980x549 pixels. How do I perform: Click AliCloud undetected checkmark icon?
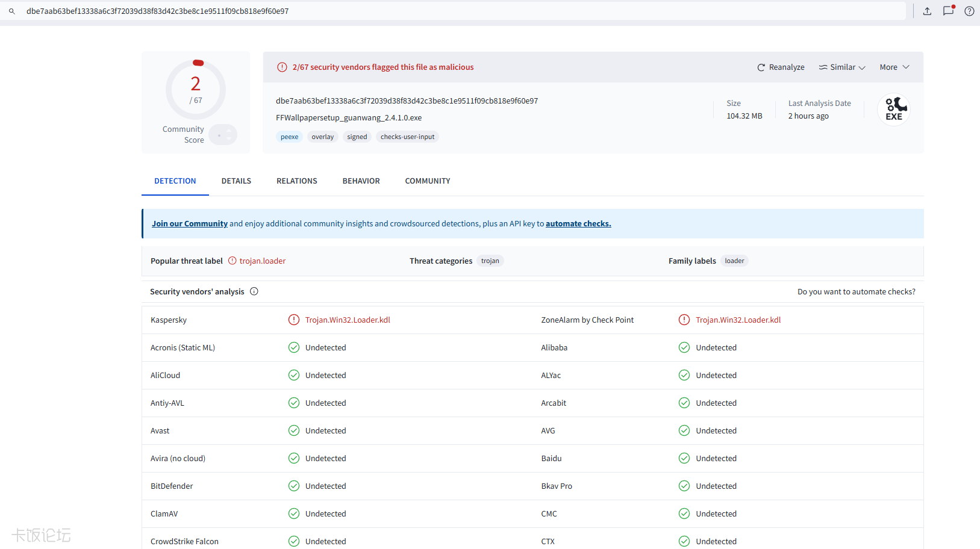[294, 375]
